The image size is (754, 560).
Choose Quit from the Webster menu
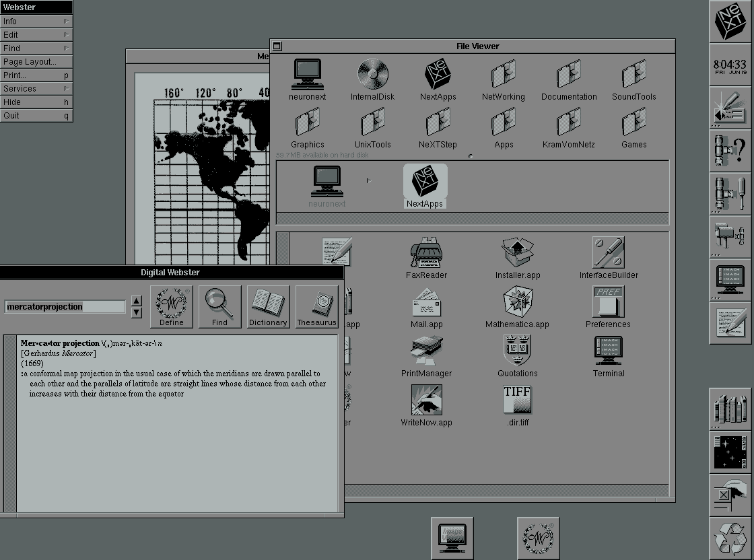(x=36, y=115)
